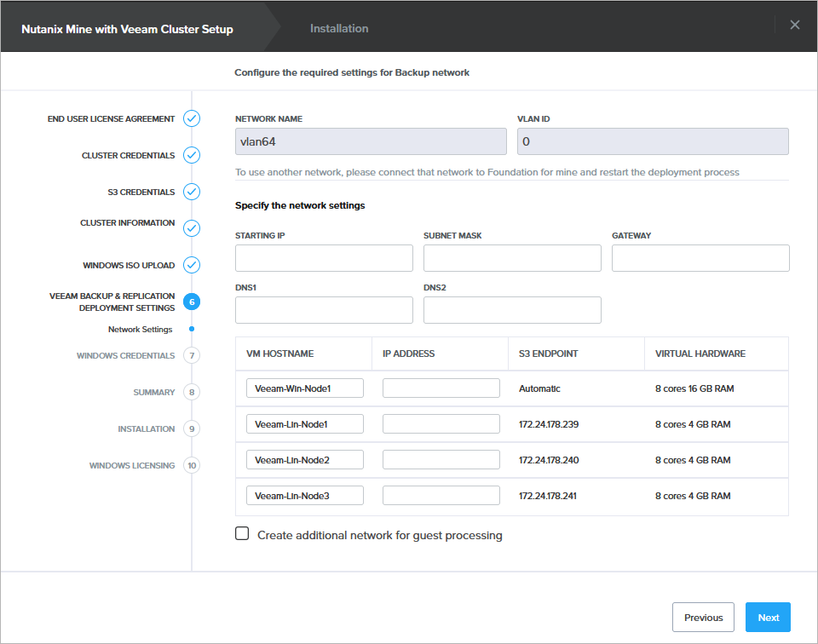Viewport: 818px width, 644px height.
Task: Click the IP address field for Veeam-Lin-Node1
Action: click(441, 424)
